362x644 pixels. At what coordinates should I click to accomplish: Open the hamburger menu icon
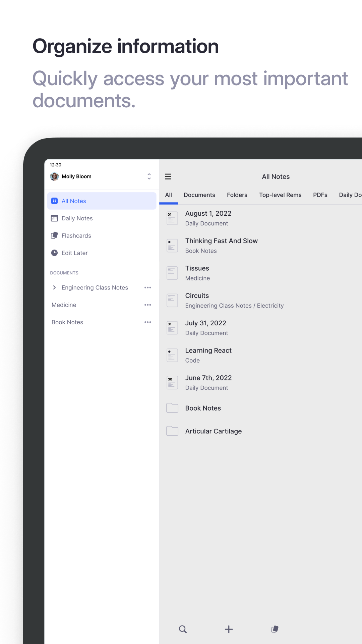(x=168, y=176)
